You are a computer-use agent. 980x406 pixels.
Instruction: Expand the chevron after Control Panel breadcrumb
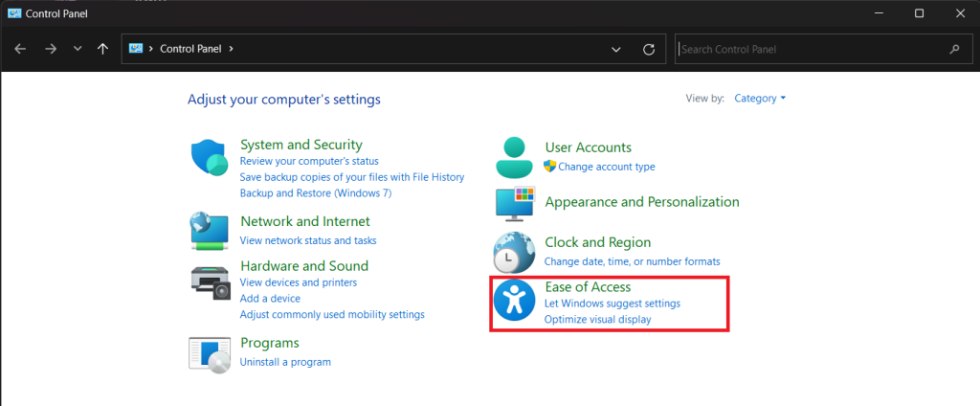(x=231, y=49)
